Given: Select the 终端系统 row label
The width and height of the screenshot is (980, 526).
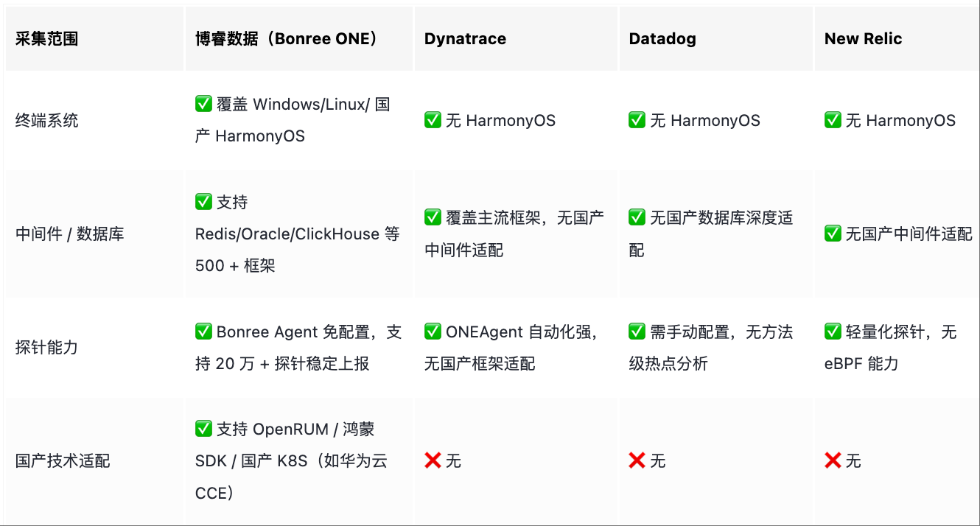Looking at the screenshot, I should [x=46, y=121].
